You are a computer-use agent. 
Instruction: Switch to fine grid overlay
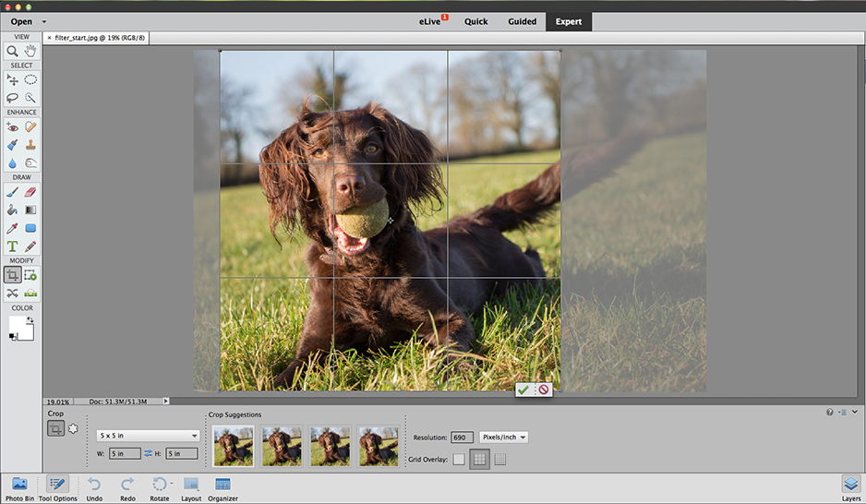click(500, 460)
